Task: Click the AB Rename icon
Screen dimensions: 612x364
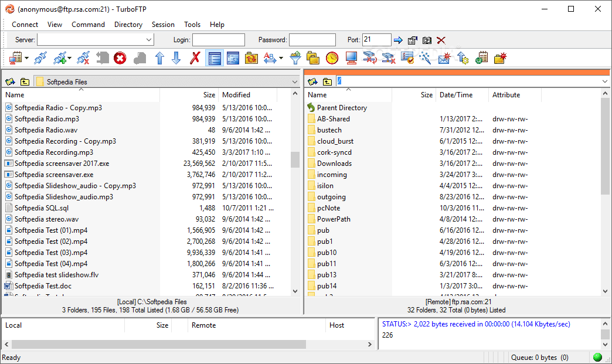Action: coord(270,59)
